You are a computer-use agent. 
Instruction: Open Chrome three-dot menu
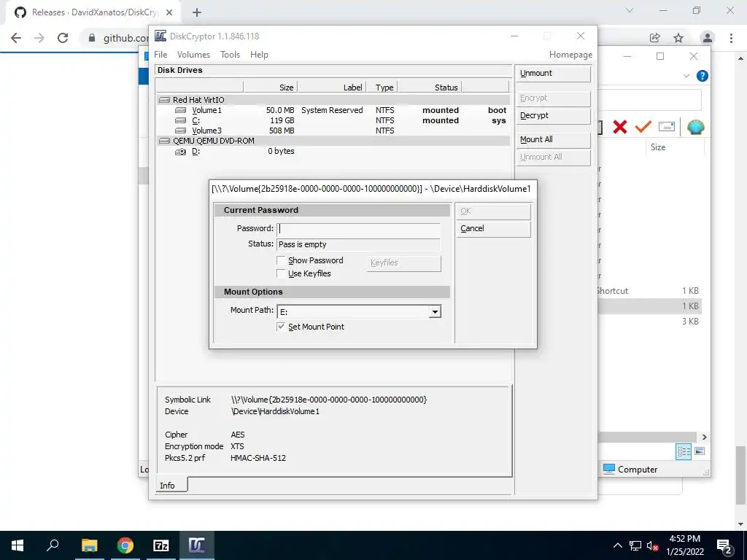tap(731, 38)
